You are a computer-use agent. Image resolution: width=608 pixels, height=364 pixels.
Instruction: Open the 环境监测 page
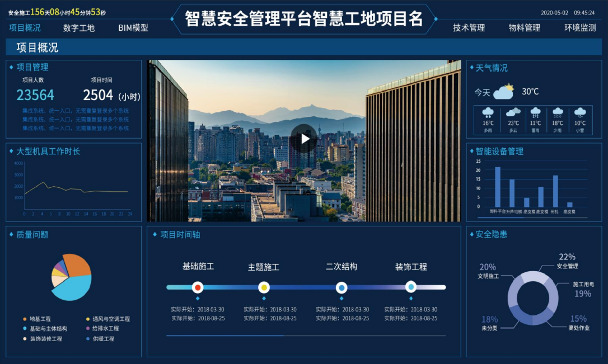580,28
